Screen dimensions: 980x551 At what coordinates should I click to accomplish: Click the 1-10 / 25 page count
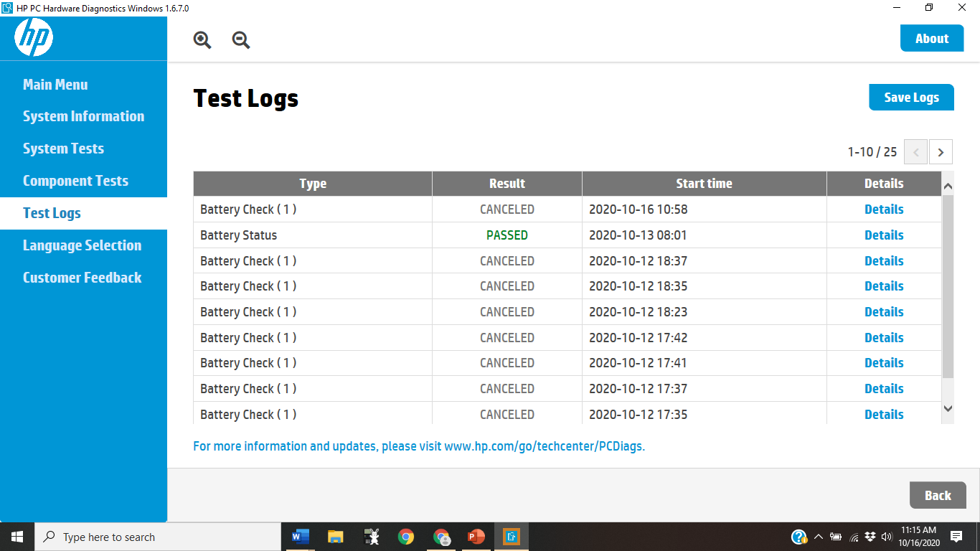click(872, 152)
